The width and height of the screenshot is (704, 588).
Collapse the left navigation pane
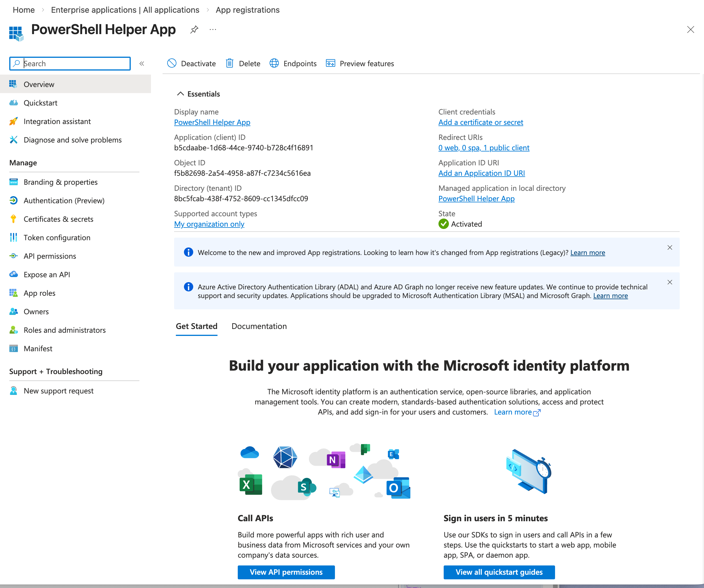(x=142, y=63)
